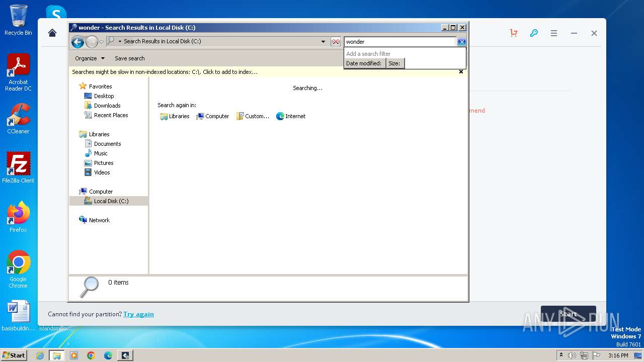Launch Internet Explorer from taskbar

[x=40, y=355]
